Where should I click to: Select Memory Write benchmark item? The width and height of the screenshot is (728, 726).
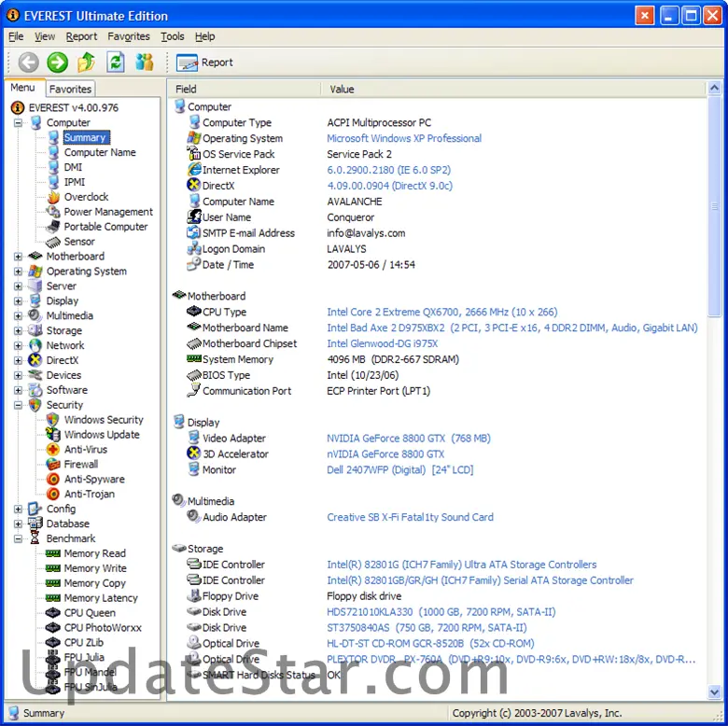pos(95,568)
